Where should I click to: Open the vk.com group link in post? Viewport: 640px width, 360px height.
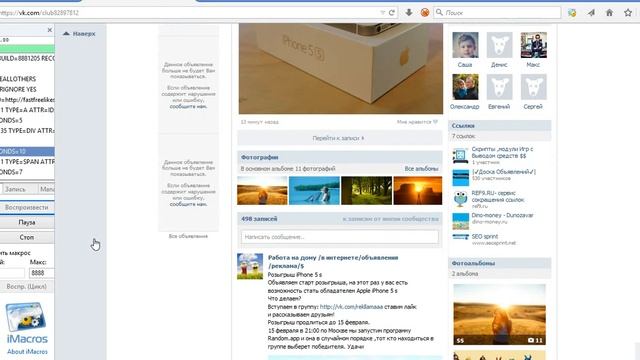pos(351,307)
